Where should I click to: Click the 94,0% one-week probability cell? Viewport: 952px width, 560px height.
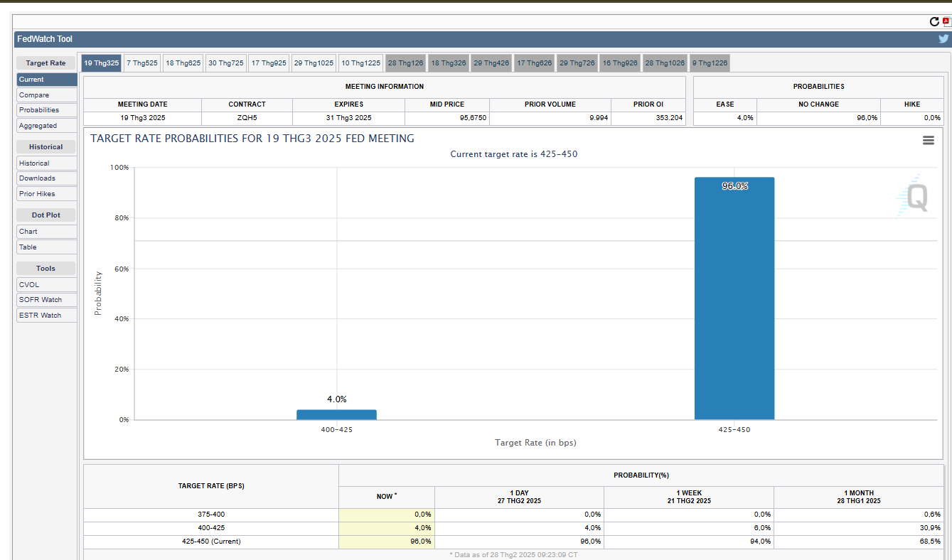pyautogui.click(x=689, y=542)
